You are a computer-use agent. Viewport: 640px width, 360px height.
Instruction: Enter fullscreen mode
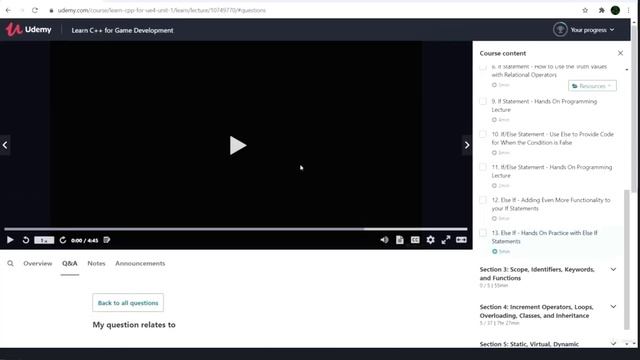pyautogui.click(x=446, y=240)
